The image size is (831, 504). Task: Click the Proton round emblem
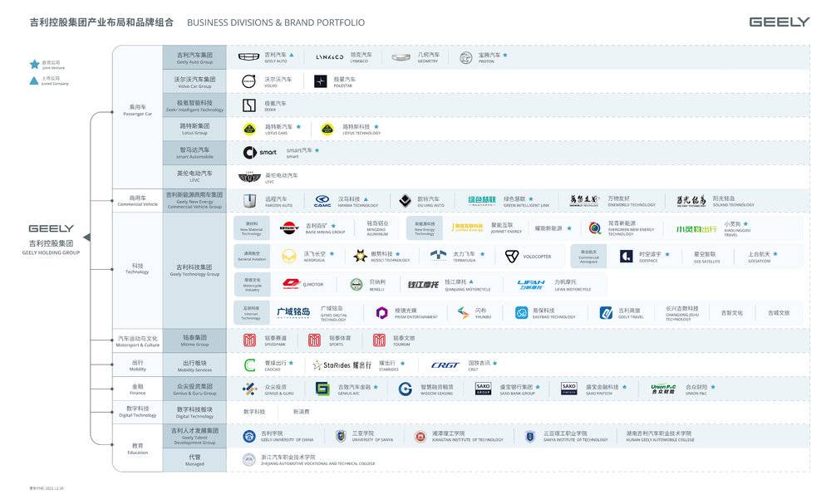466,57
